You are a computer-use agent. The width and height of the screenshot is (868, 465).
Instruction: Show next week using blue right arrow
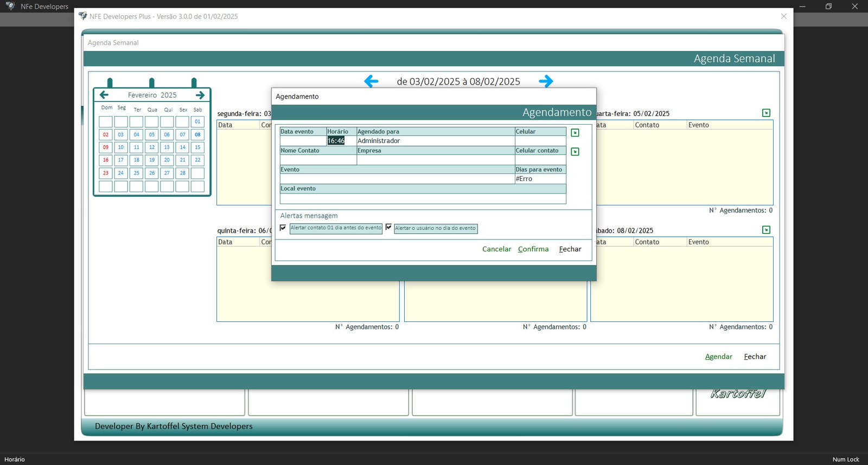546,81
